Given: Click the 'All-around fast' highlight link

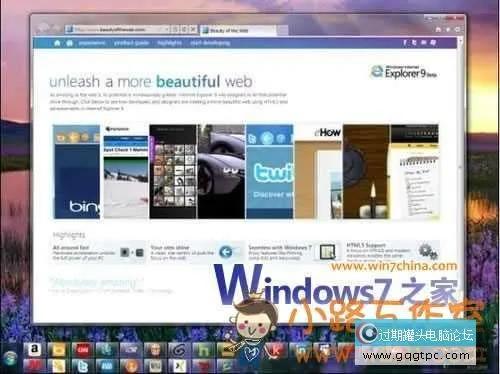Looking at the screenshot, I should tap(71, 247).
